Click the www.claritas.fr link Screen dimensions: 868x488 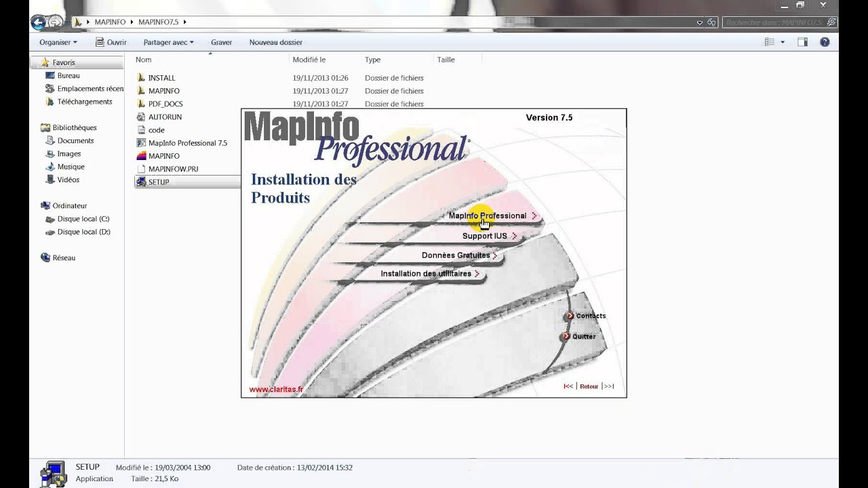coord(276,389)
